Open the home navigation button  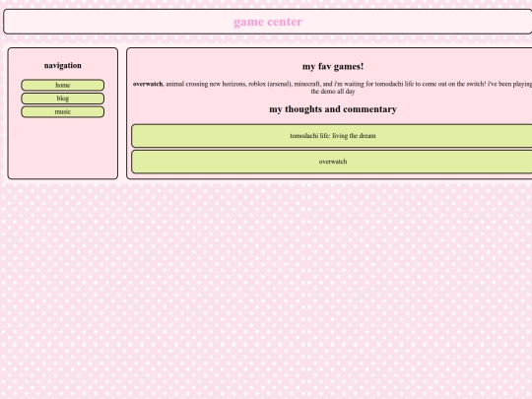(63, 85)
